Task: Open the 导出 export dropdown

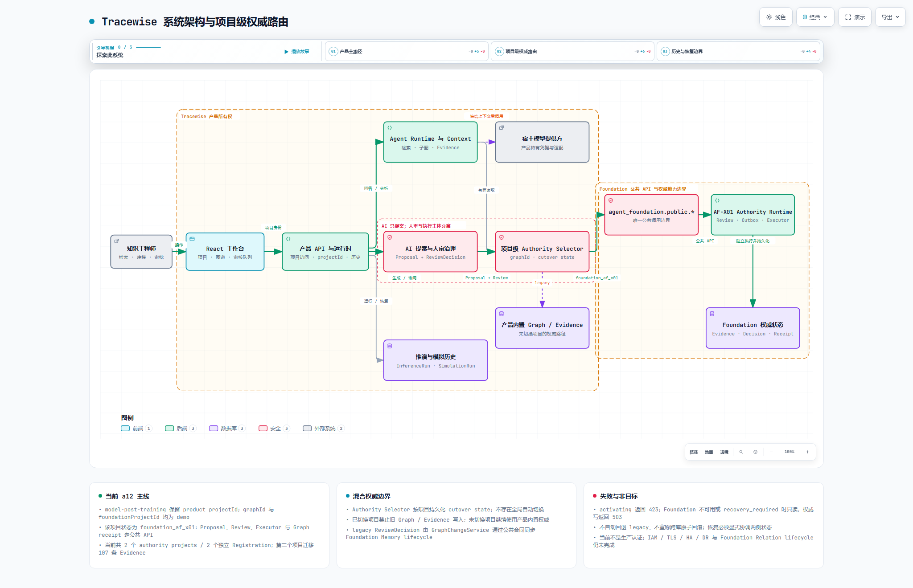Action: (x=890, y=17)
